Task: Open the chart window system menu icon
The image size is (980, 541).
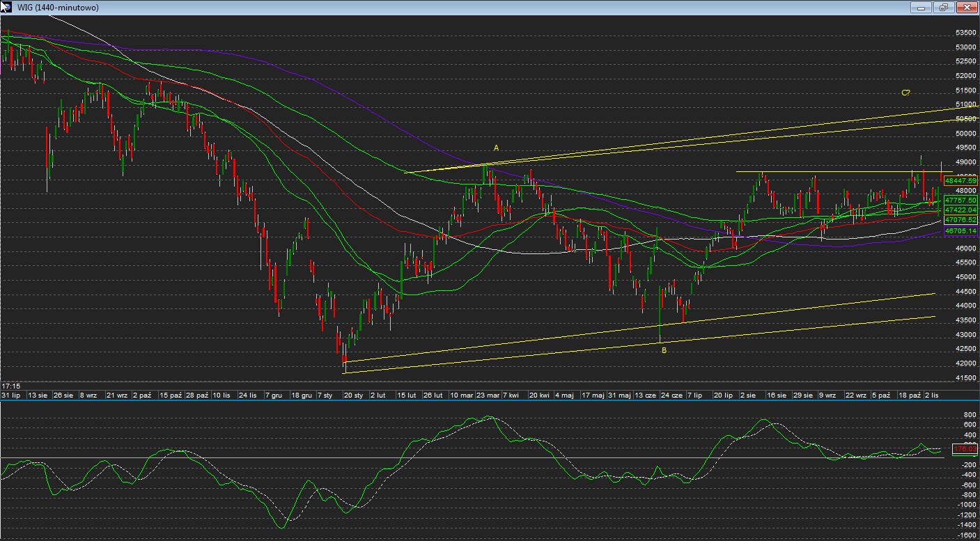Action: click(6, 7)
